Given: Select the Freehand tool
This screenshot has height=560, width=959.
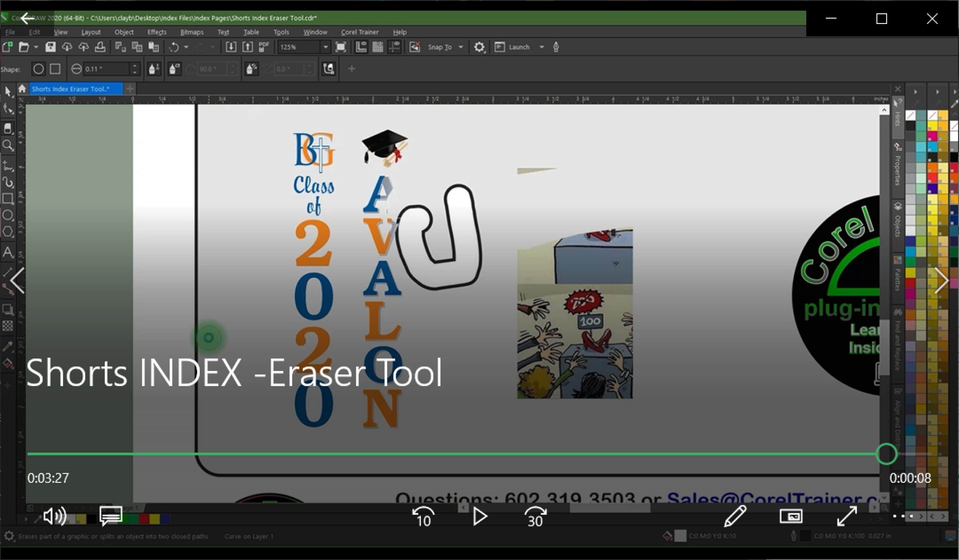Looking at the screenshot, I should 8,166.
